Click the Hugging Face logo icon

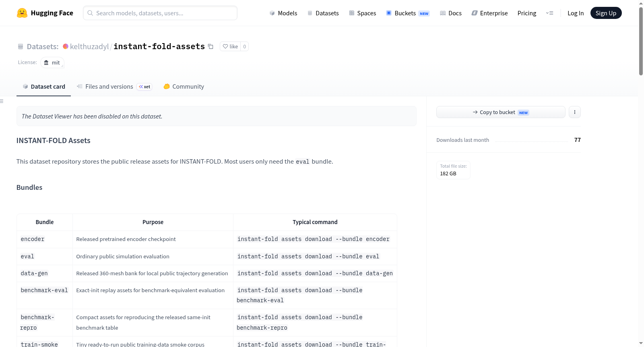[x=22, y=13]
